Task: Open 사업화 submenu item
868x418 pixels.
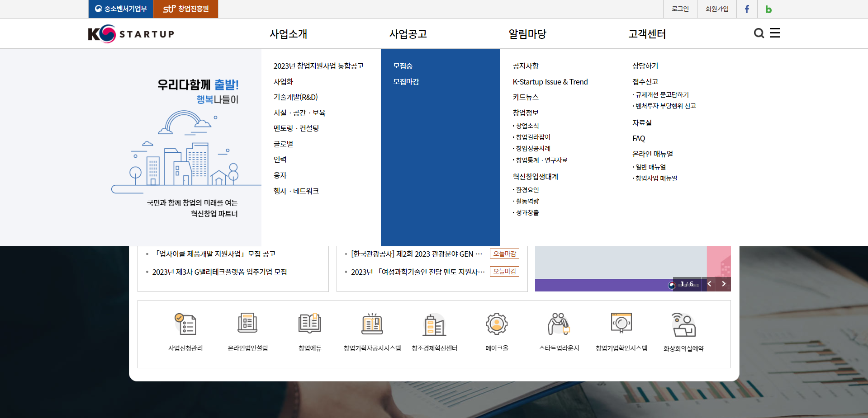Action: point(283,82)
